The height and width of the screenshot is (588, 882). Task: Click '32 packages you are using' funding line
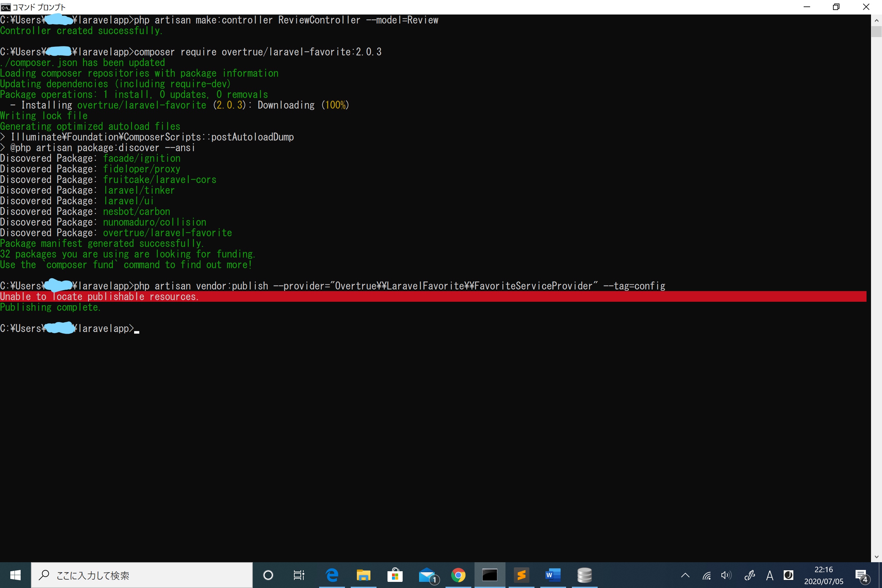click(x=128, y=254)
